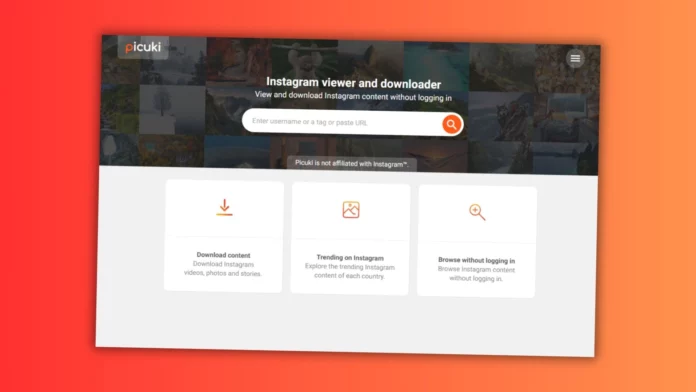Click 'Picuki is not affiliated with Instagram' notice
The image size is (696, 392).
pyautogui.click(x=352, y=163)
